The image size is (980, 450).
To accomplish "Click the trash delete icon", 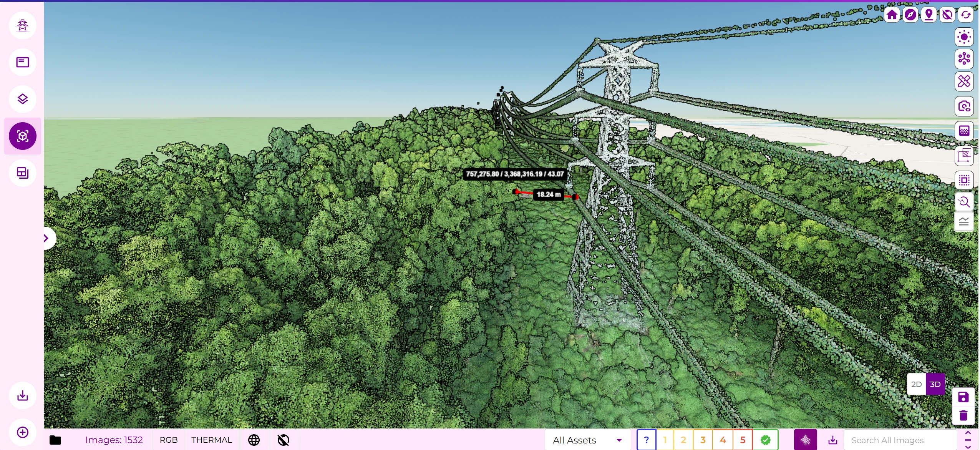I will [963, 415].
